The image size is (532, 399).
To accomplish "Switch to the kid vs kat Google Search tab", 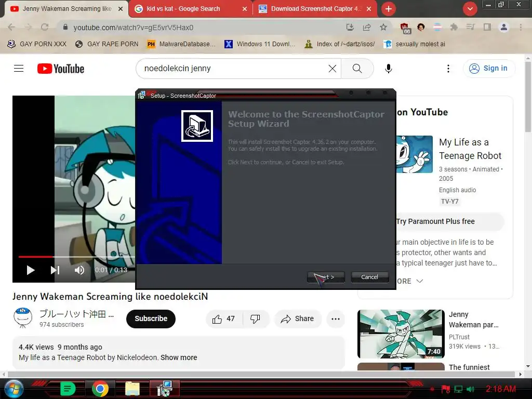I will coord(190,9).
